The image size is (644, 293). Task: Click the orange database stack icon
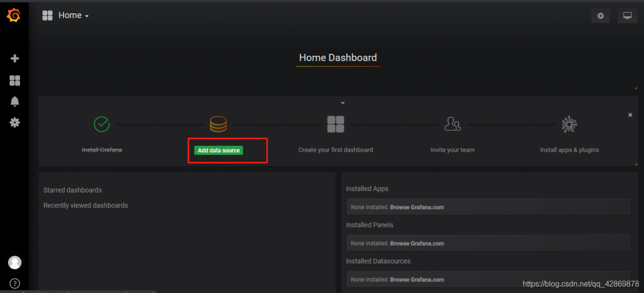tap(218, 124)
